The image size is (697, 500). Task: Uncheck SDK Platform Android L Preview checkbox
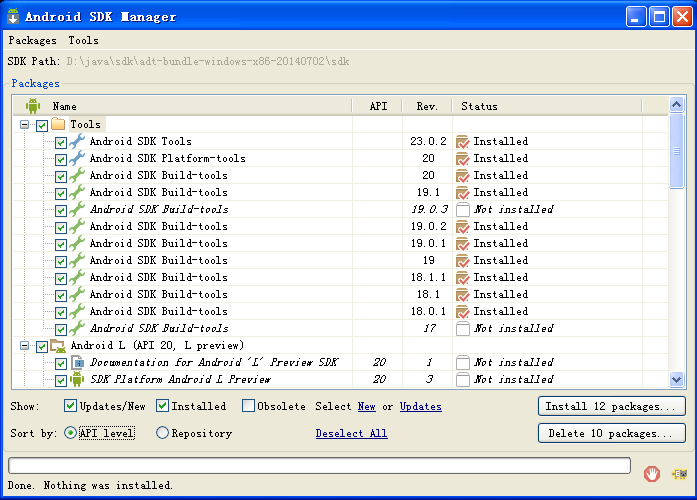pyautogui.click(x=61, y=381)
